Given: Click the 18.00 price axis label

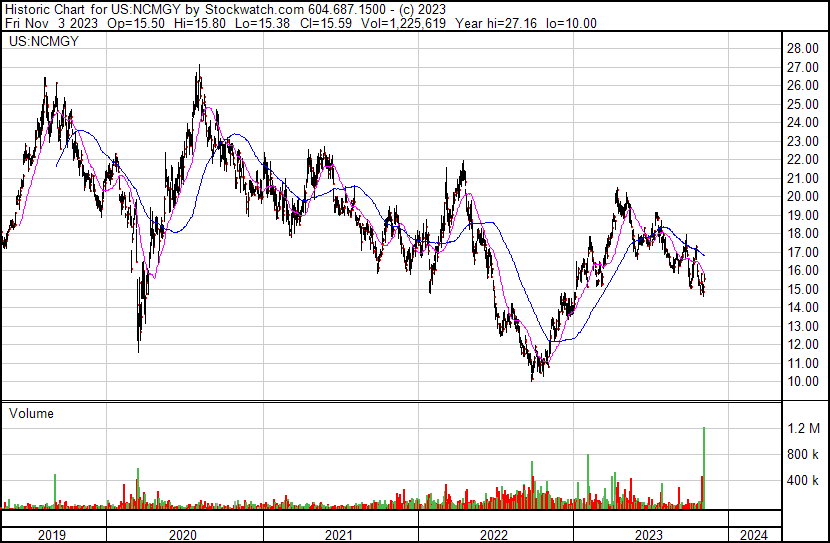Looking at the screenshot, I should click(x=803, y=233).
